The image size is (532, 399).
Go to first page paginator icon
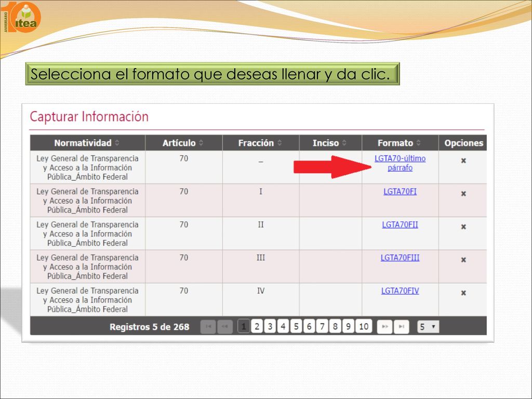208,327
